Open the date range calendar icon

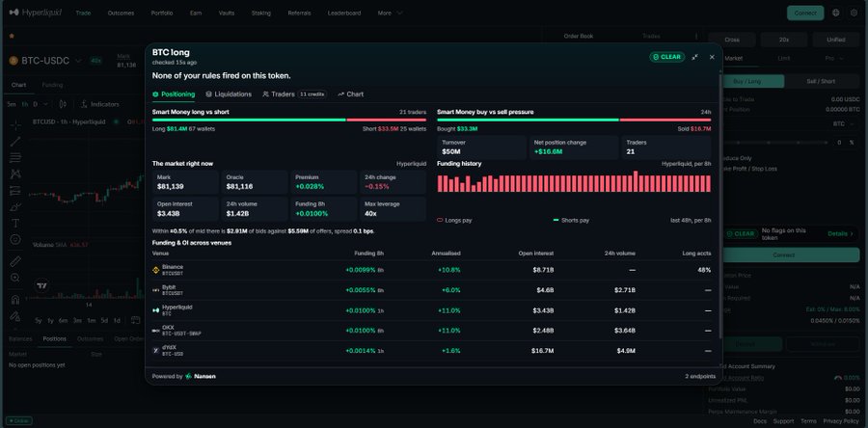tap(136, 320)
